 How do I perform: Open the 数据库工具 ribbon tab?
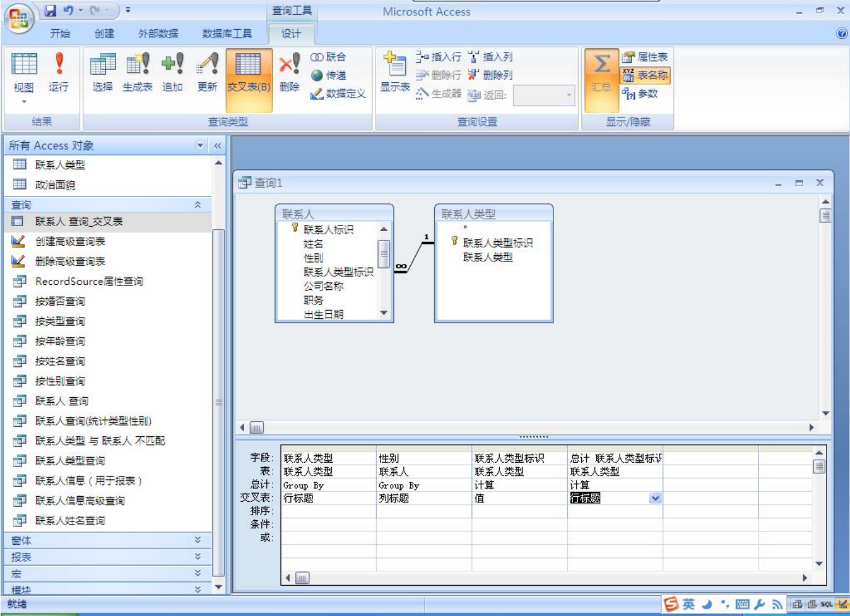tap(227, 33)
